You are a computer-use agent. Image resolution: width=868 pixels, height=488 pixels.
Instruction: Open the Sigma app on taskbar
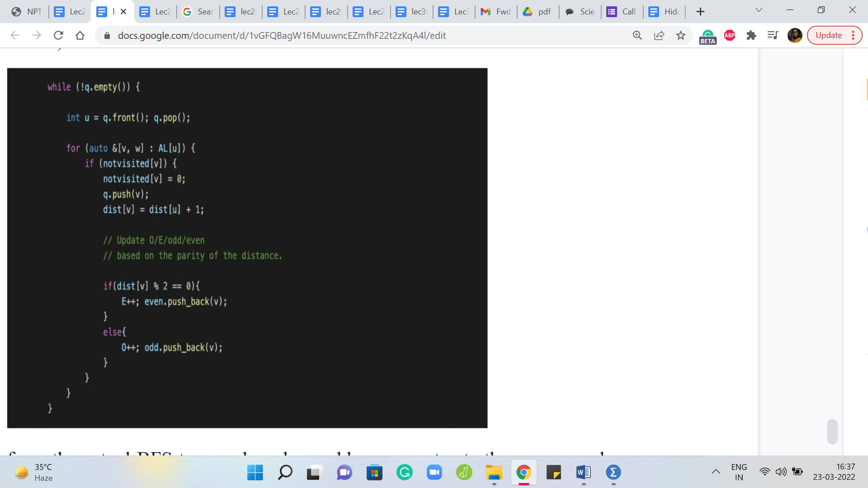[x=613, y=473]
